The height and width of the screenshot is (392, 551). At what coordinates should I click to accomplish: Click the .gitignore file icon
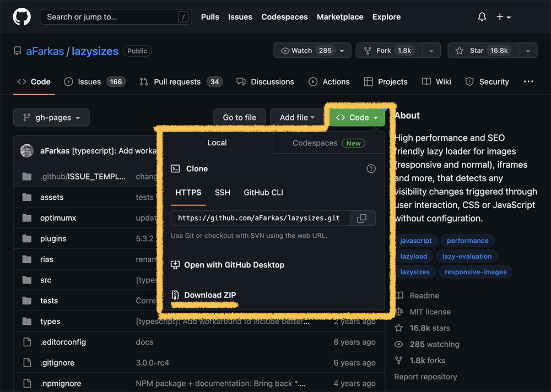click(x=27, y=363)
